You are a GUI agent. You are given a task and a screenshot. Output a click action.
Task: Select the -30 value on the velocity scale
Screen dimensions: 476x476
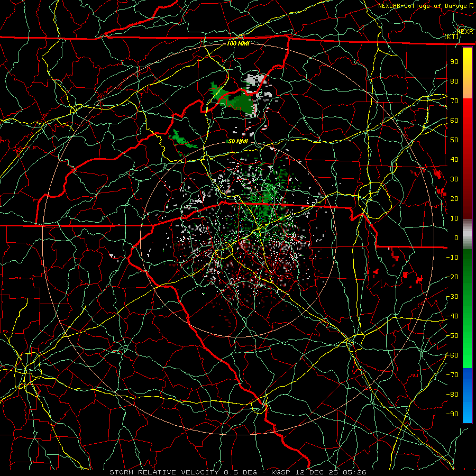click(x=452, y=297)
